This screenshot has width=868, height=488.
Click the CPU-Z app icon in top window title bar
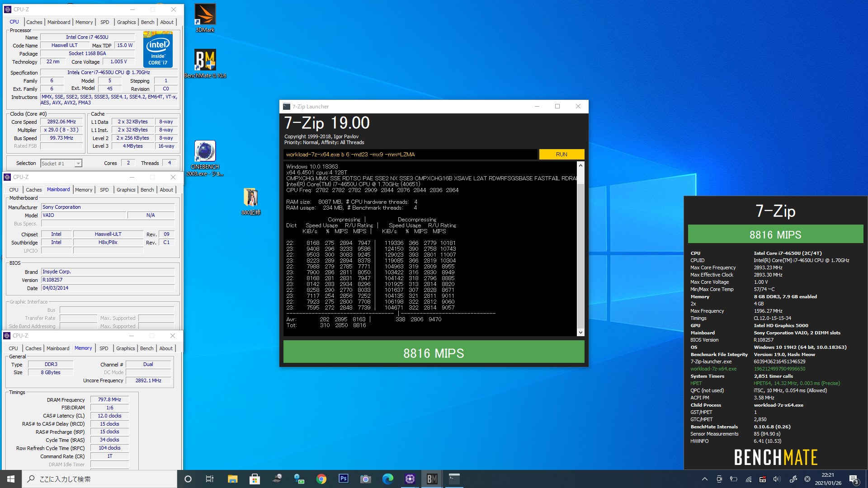(x=8, y=9)
